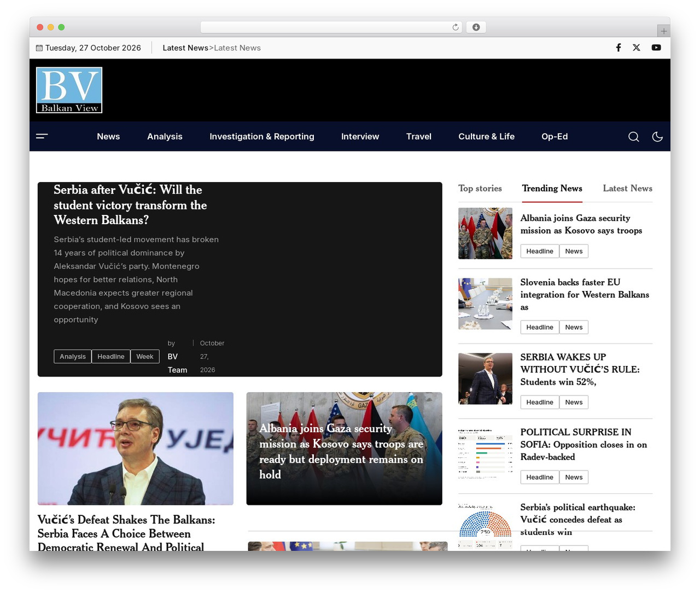Click the bold Latest News ticker label
The width and height of the screenshot is (700, 593).
185,48
